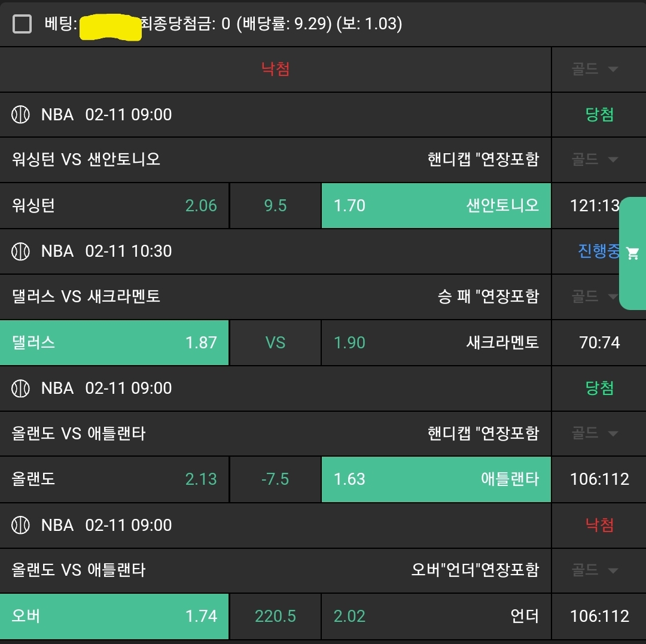The width and height of the screenshot is (646, 644).
Task: Select 워싱턴 at odds 2.06
Action: [x=114, y=206]
